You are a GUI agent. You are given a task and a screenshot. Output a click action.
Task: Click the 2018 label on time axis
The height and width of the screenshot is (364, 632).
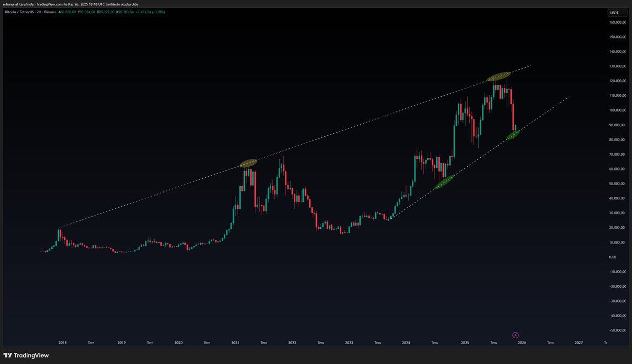click(x=63, y=342)
